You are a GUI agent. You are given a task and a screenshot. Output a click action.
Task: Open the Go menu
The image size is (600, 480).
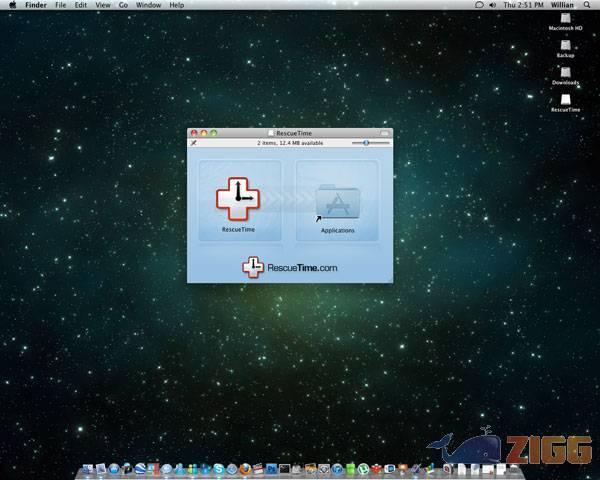[123, 5]
